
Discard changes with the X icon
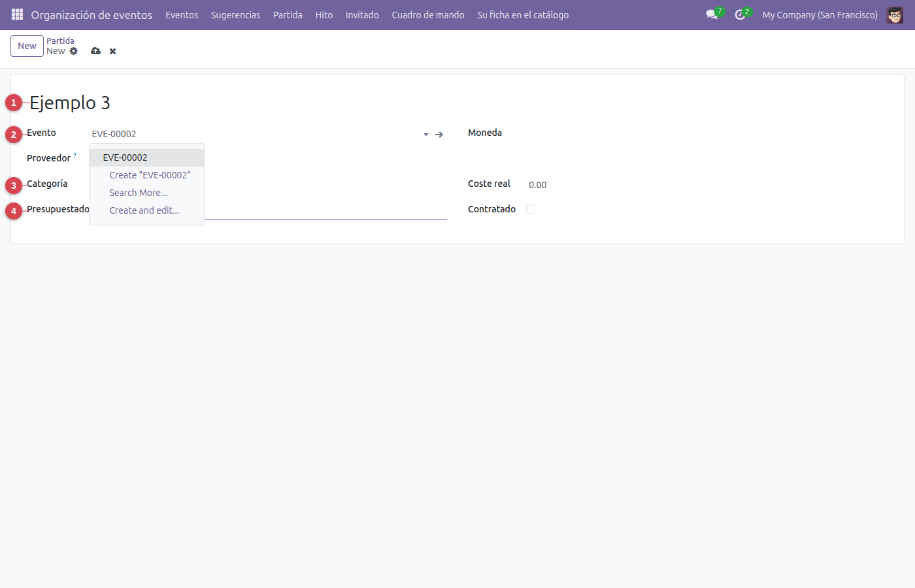pyautogui.click(x=112, y=51)
